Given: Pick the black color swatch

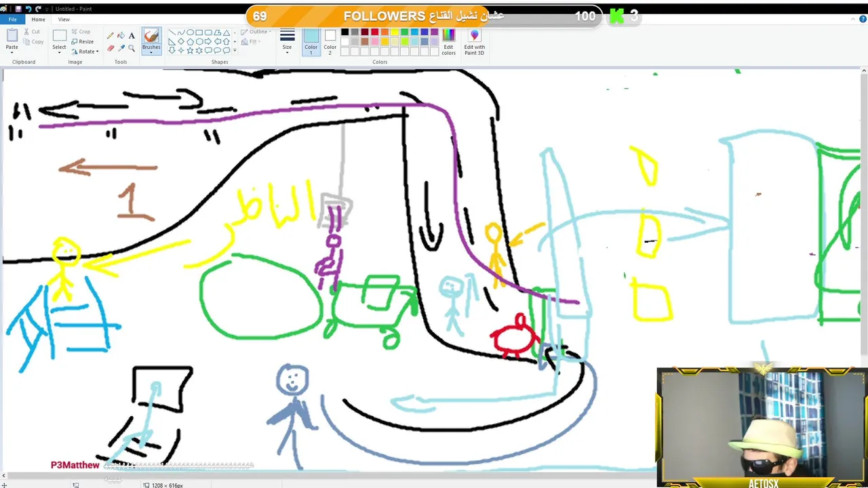Looking at the screenshot, I should pyautogui.click(x=344, y=32).
